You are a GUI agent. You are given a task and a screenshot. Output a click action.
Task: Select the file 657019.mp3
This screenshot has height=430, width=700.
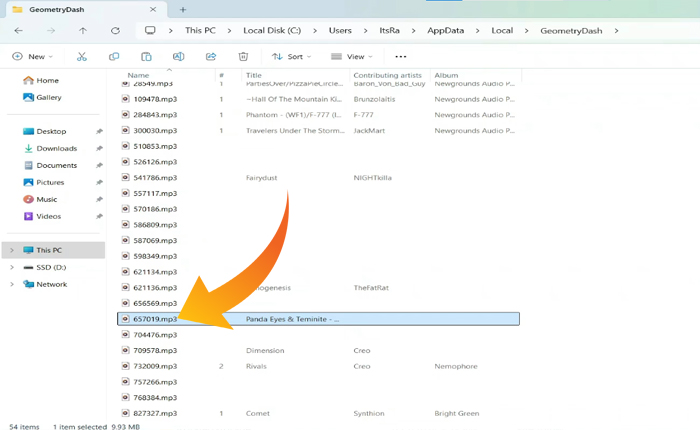click(x=155, y=319)
